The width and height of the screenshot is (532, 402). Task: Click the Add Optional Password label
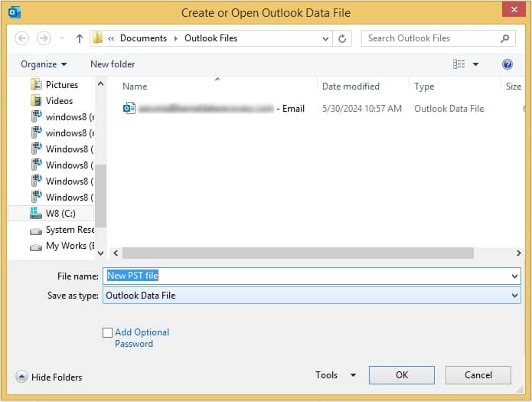[x=142, y=338]
